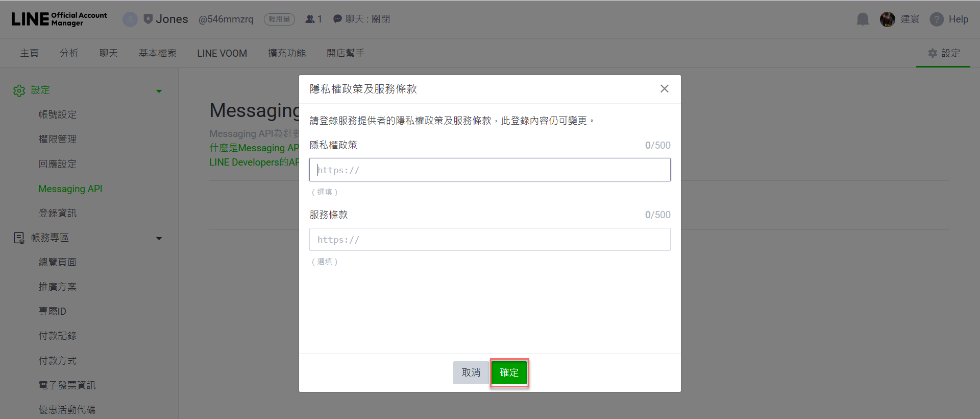Click the 設定 sidebar heading text
This screenshot has width=980, height=419.
coord(41,90)
